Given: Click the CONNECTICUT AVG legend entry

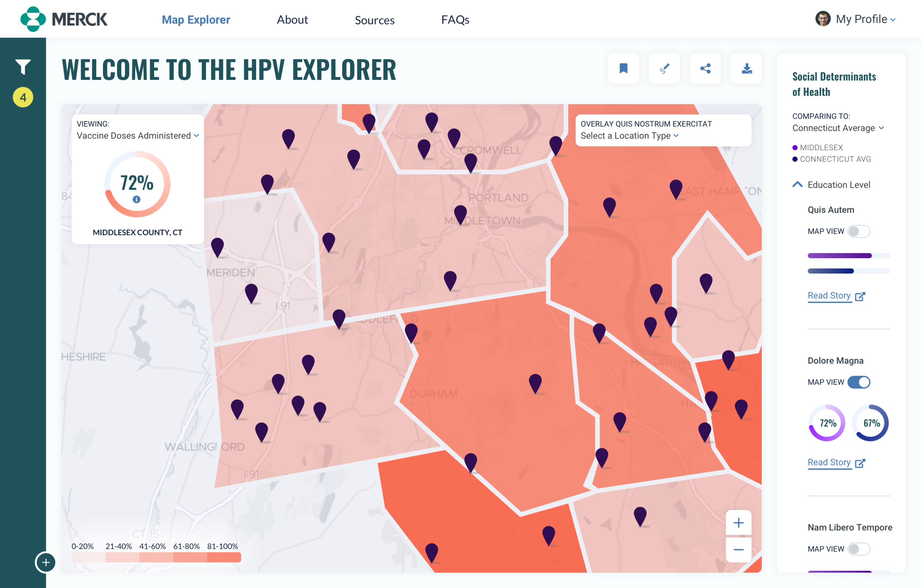Looking at the screenshot, I should point(831,159).
